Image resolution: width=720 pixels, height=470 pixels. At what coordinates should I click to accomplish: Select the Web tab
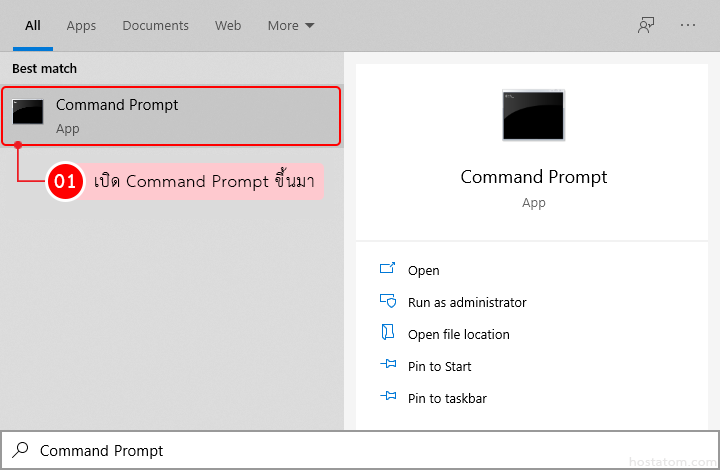pos(228,25)
